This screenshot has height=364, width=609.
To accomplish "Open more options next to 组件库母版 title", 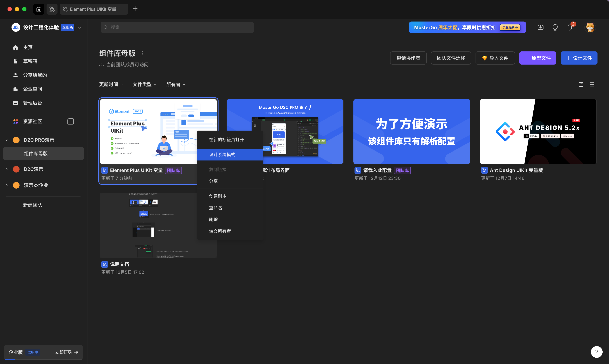I will [x=142, y=53].
